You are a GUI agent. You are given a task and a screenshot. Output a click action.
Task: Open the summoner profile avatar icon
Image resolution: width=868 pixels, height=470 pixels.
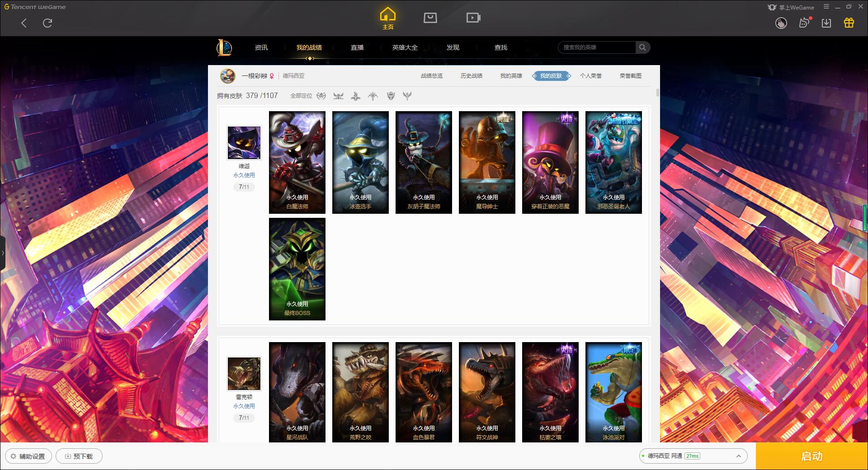click(x=228, y=75)
